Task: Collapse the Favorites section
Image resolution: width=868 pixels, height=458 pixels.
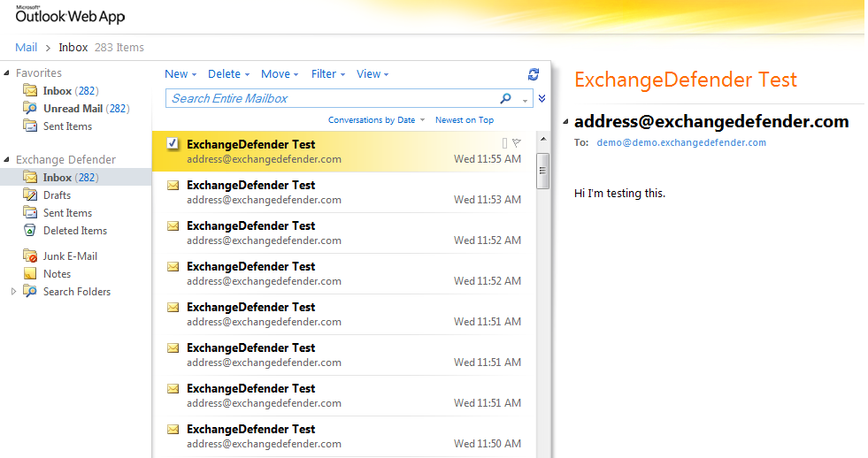Action: coord(7,73)
